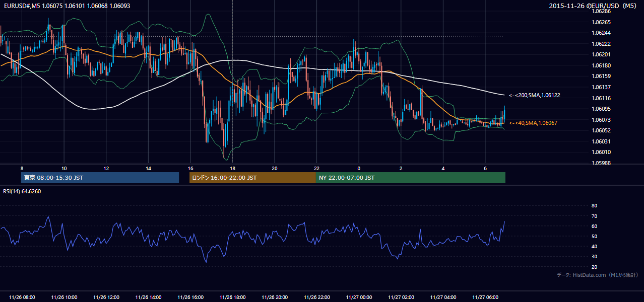Click RSI scale value 80

pos(594,206)
